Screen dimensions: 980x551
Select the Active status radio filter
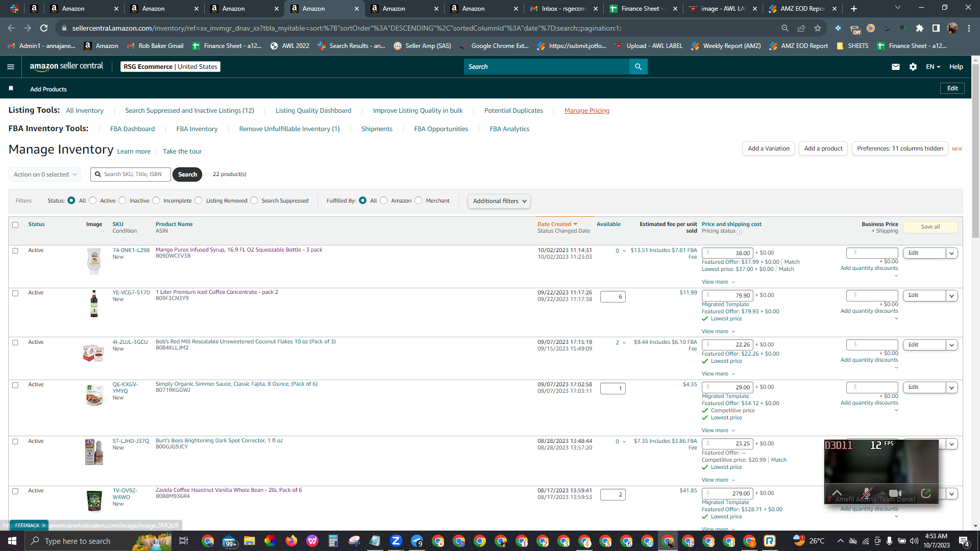click(93, 201)
